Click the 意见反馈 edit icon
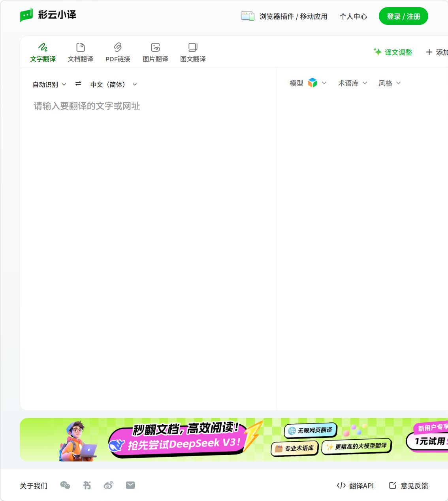Screen dimensions: 448x501 pos(393,485)
